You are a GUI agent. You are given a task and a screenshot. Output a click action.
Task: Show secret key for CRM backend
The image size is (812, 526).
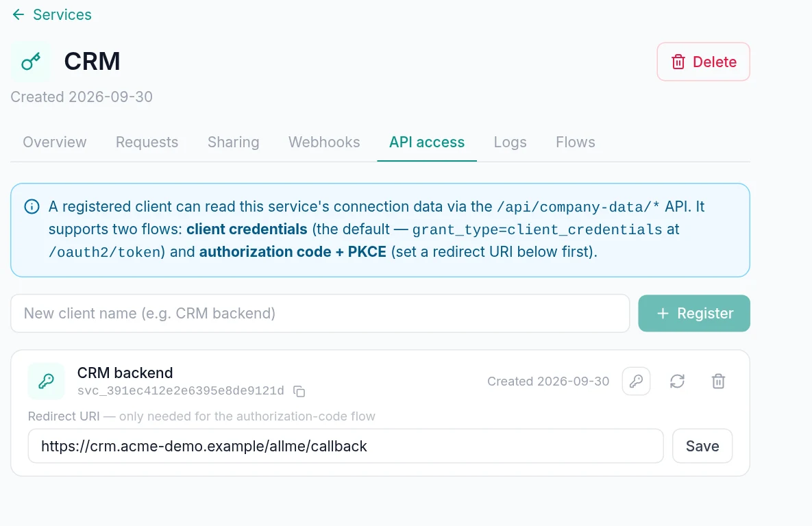click(x=636, y=381)
